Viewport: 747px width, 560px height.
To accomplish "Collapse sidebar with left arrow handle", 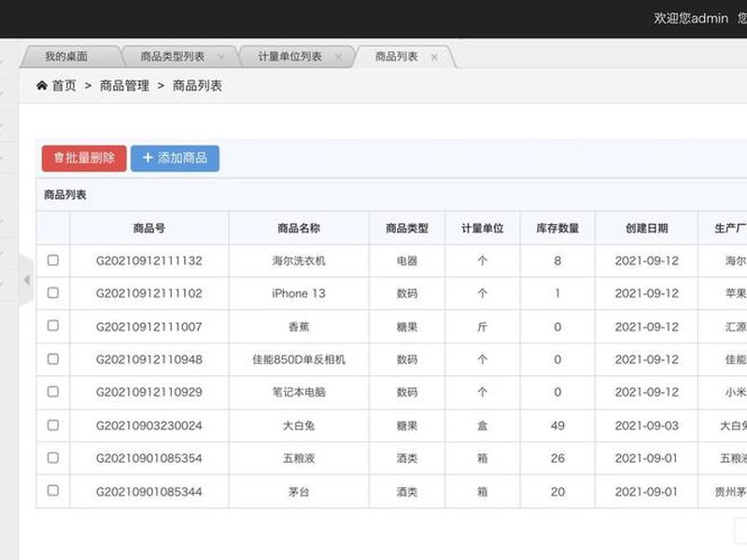I will [x=27, y=280].
